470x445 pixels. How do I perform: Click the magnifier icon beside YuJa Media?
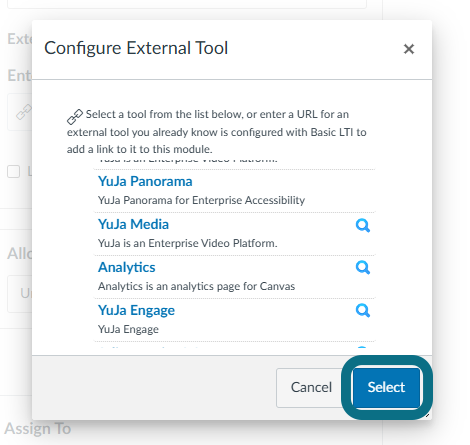363,225
